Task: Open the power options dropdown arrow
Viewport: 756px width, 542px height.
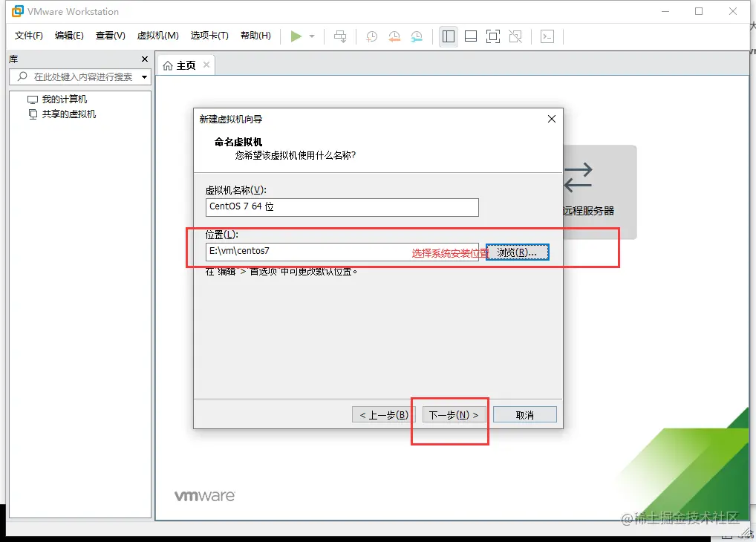Action: point(312,36)
